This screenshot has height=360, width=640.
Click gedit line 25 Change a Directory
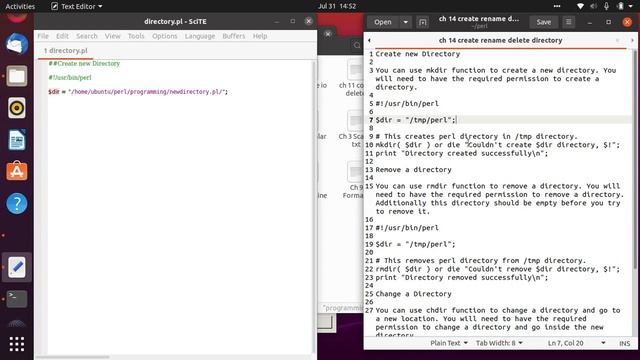coord(413,294)
